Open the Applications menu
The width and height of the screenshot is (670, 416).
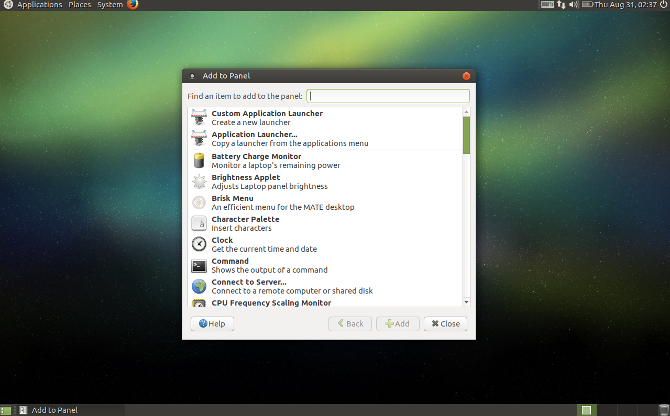(39, 5)
